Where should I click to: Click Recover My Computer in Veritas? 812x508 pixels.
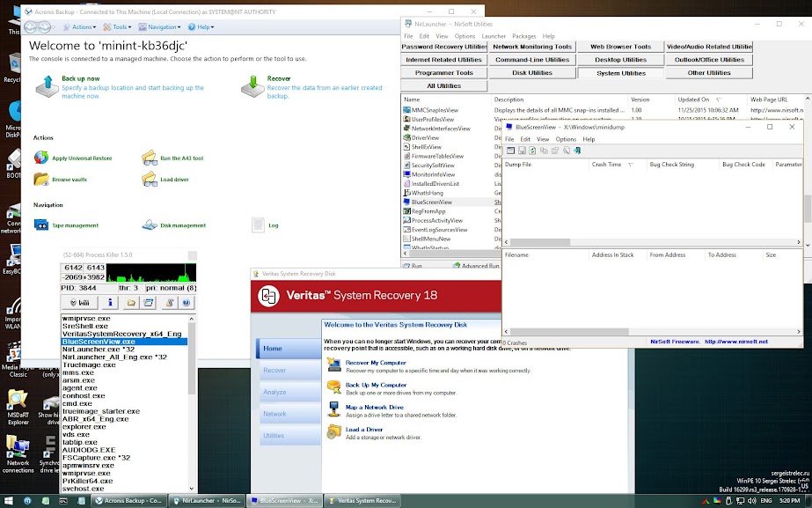376,363
